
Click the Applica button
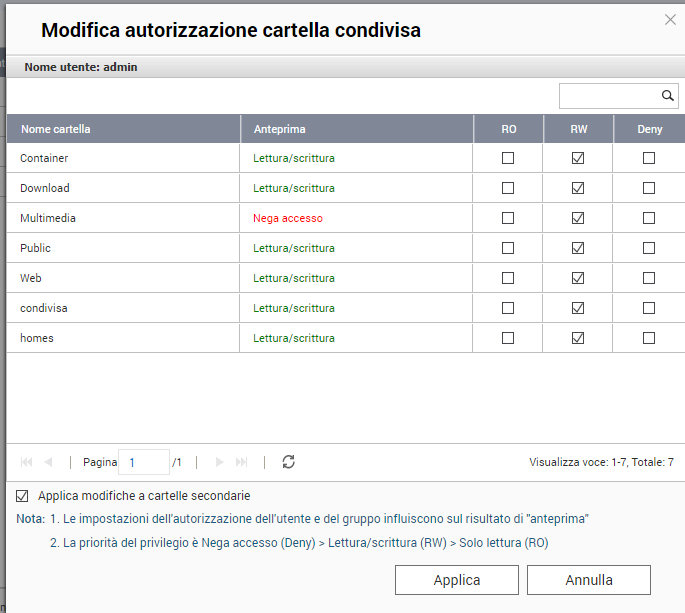point(456,580)
